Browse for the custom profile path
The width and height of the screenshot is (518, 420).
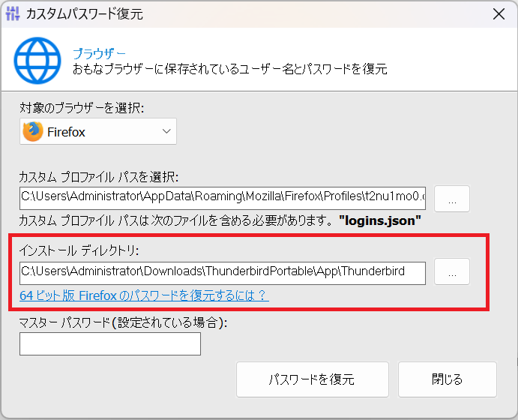pyautogui.click(x=452, y=199)
